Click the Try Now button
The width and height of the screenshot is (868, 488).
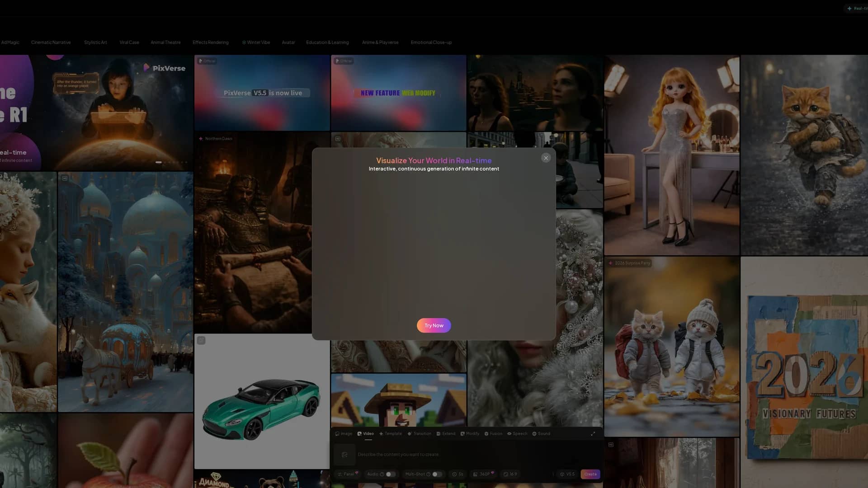pyautogui.click(x=434, y=325)
